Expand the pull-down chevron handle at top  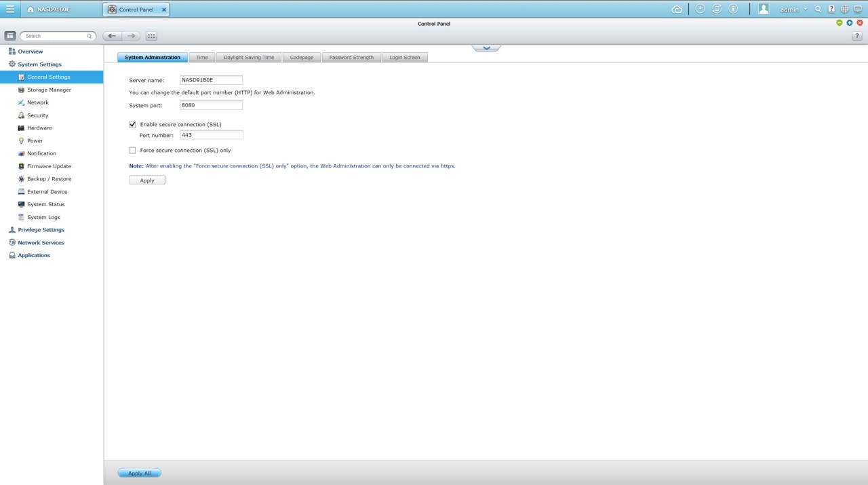click(486, 47)
